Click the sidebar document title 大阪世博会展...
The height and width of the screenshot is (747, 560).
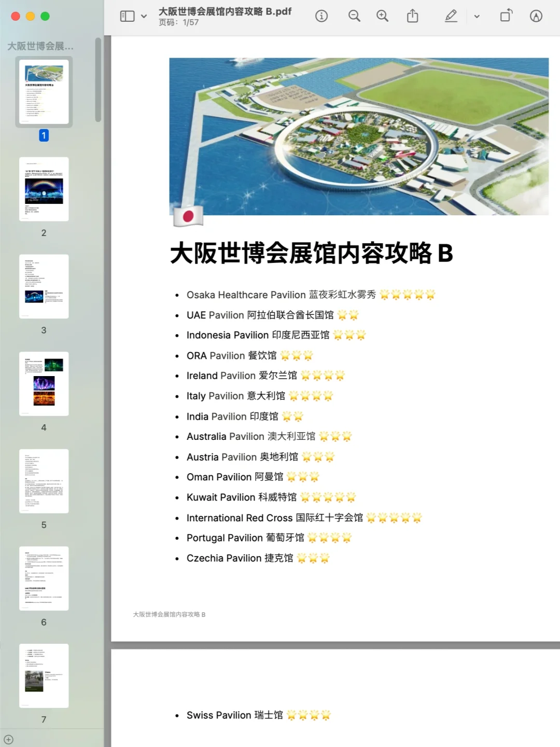[40, 46]
